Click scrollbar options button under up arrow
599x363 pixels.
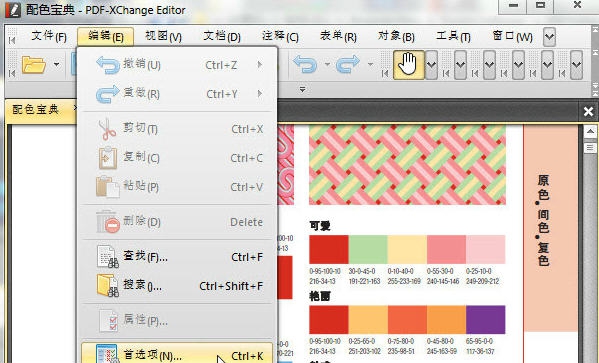click(x=590, y=147)
